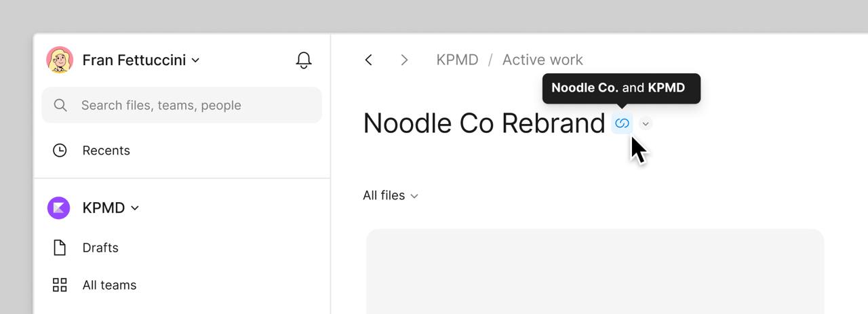Click the All teams grid icon
The height and width of the screenshot is (314, 868).
tap(60, 285)
